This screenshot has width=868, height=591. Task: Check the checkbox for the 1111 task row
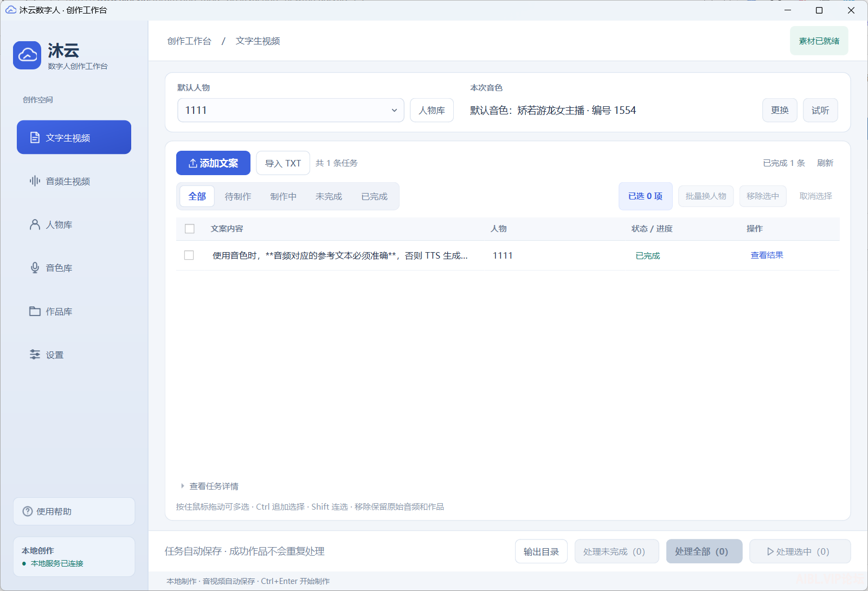189,255
